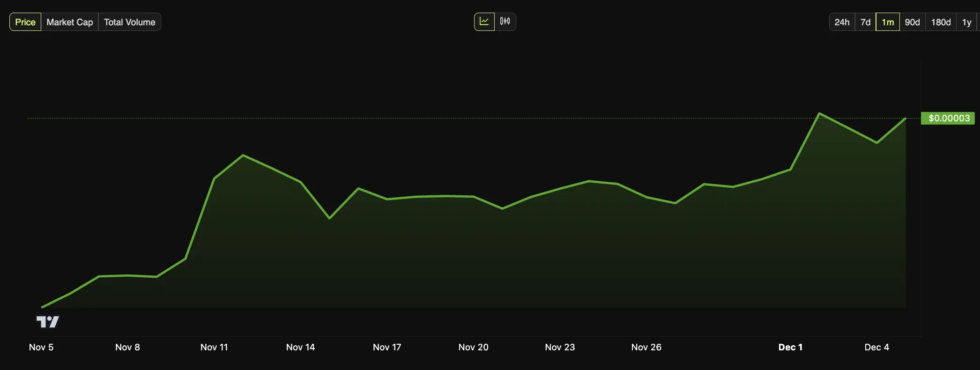Select the Price tab
Image resolution: width=980 pixels, height=370 pixels.
coord(25,22)
